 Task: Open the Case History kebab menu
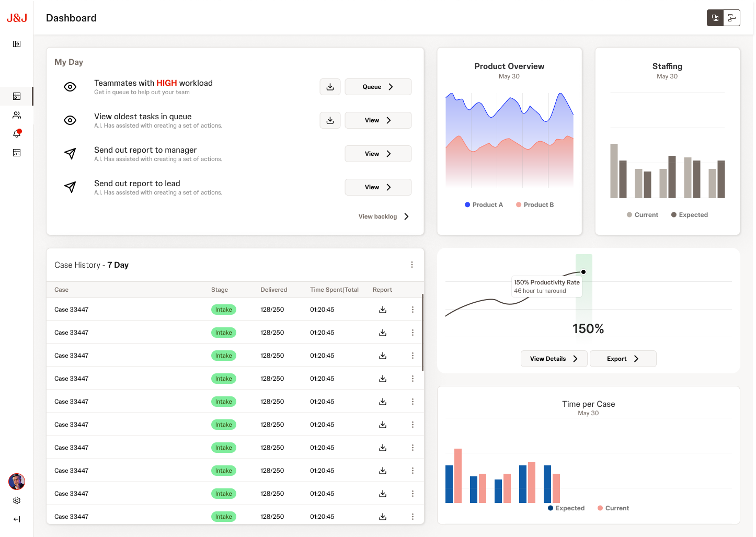412,265
